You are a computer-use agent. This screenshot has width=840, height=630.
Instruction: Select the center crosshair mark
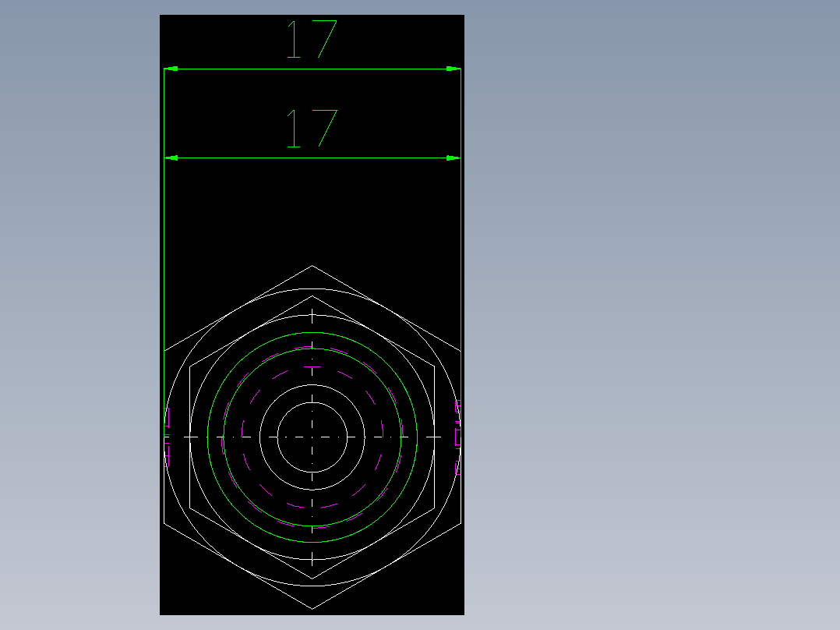coord(312,437)
